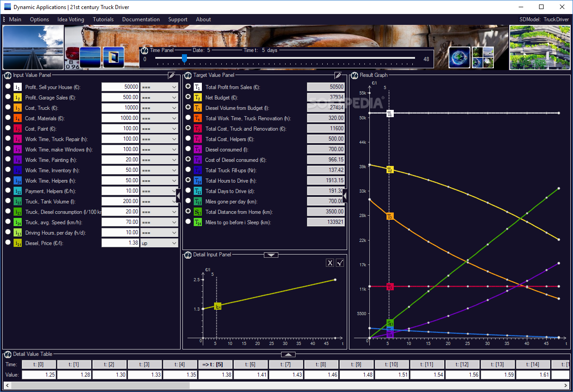Open mode dropdown for Cost, Paint
This screenshot has height=392, width=573.
pyautogui.click(x=159, y=128)
